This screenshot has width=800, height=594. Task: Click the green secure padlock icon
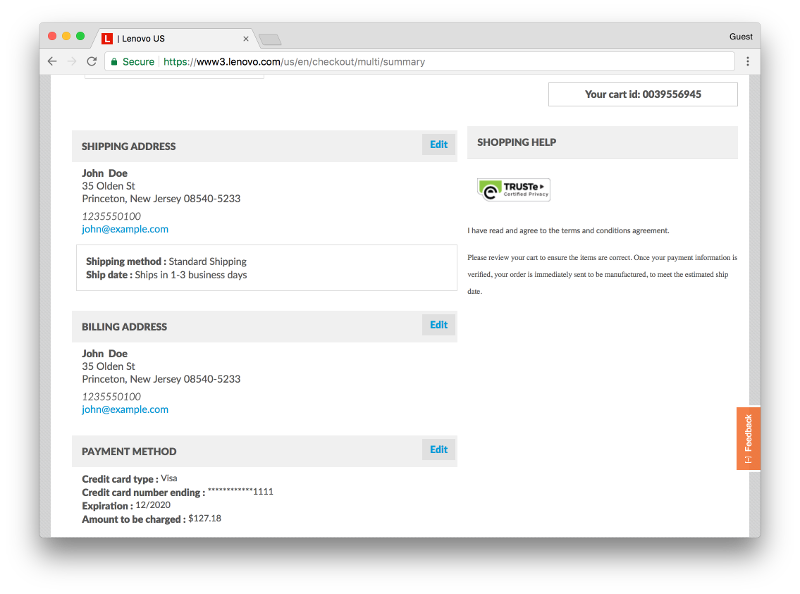point(114,62)
